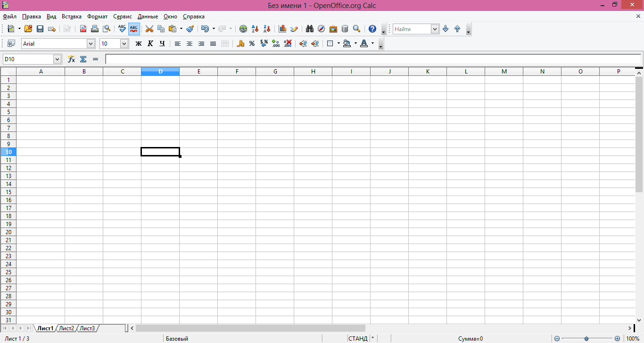Toggle bold formatting (Ж)
644x343 pixels.
click(139, 43)
